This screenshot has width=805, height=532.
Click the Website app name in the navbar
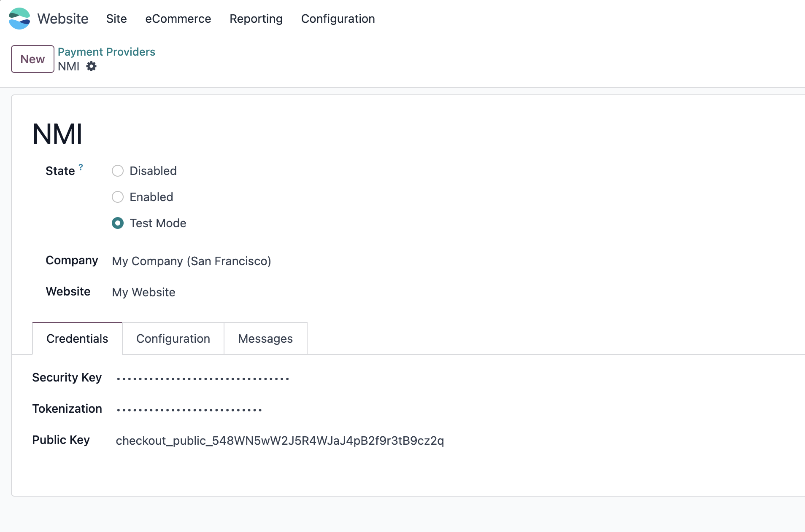click(x=63, y=19)
